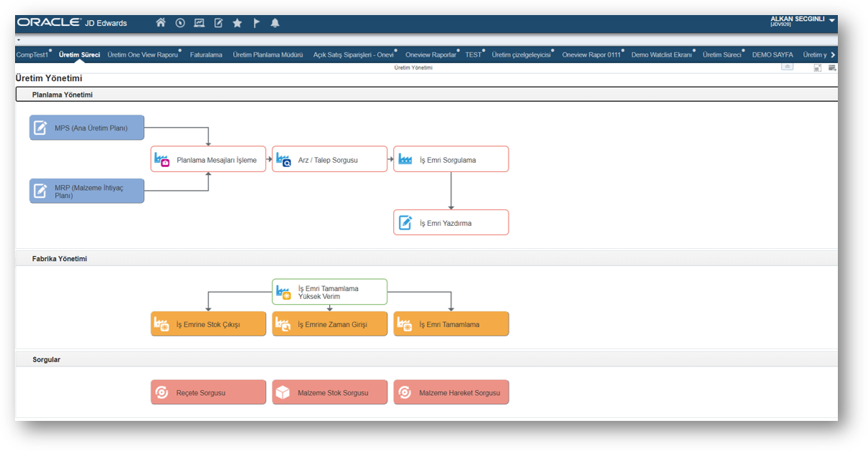The width and height of the screenshot is (868, 451).
Task: Launch İş Emrine Zaman Girişi
Action: click(330, 324)
